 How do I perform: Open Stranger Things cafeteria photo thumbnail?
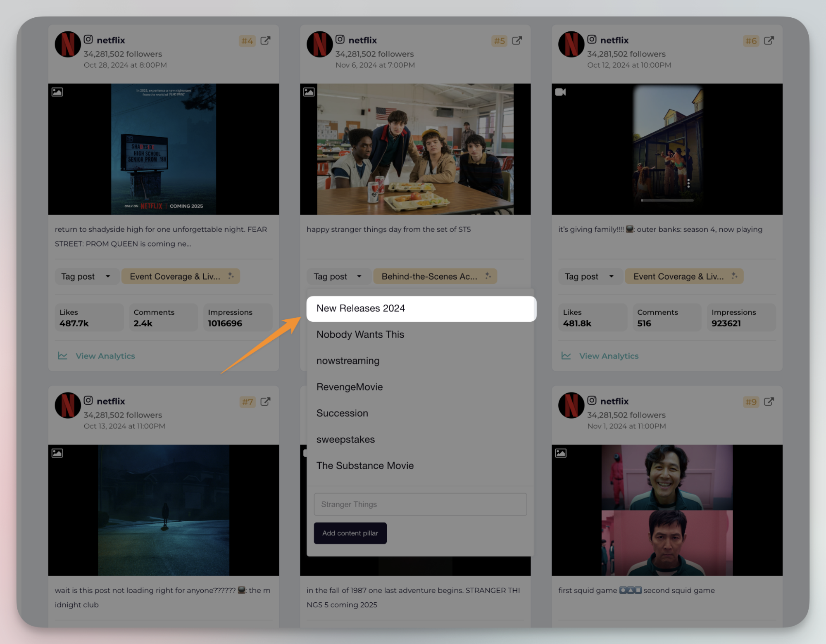[415, 149]
